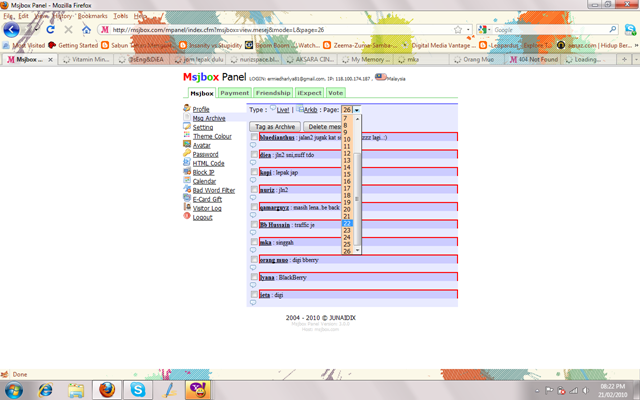Tick the checkbox for diea message
Viewport: 640px width, 400px height.
(254, 155)
